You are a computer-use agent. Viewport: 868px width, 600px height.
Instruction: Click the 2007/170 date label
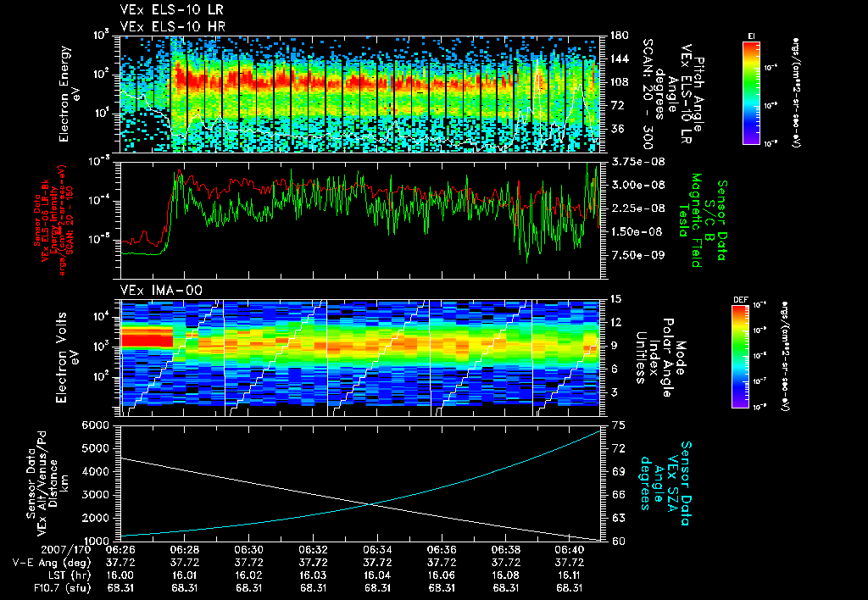[x=66, y=551]
